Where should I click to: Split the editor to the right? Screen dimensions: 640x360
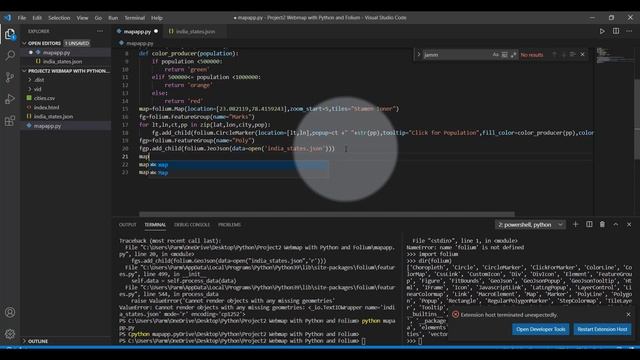pos(616,31)
